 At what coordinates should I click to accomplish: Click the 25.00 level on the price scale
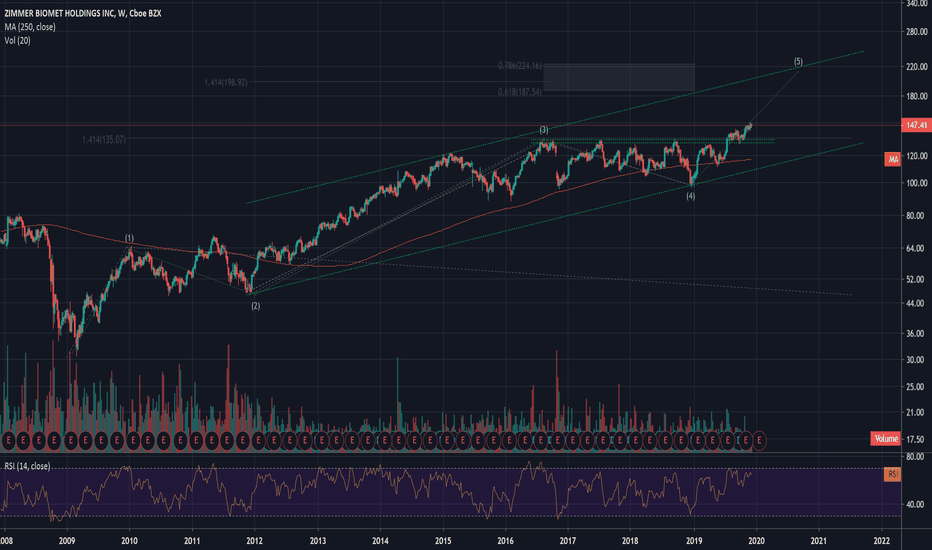pyautogui.click(x=917, y=387)
